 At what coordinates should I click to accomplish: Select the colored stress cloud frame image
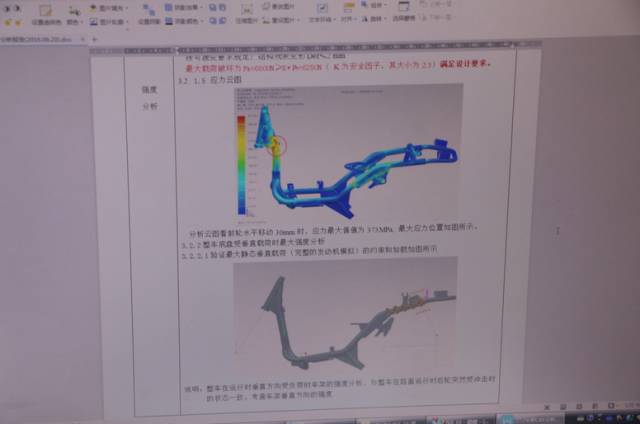tap(348, 154)
